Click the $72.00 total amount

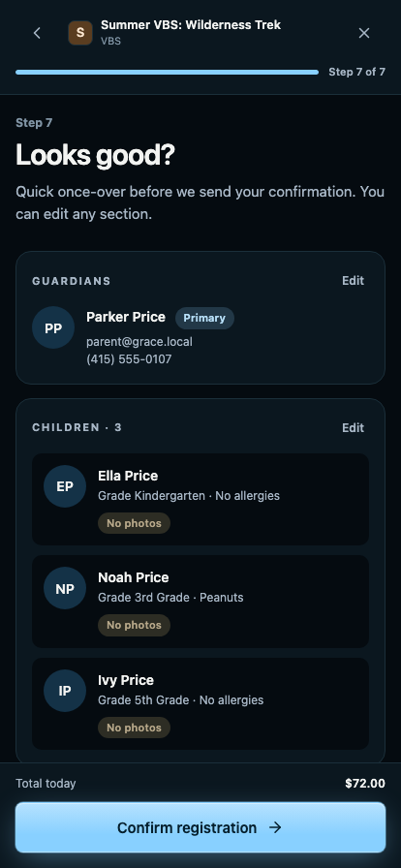tap(365, 784)
